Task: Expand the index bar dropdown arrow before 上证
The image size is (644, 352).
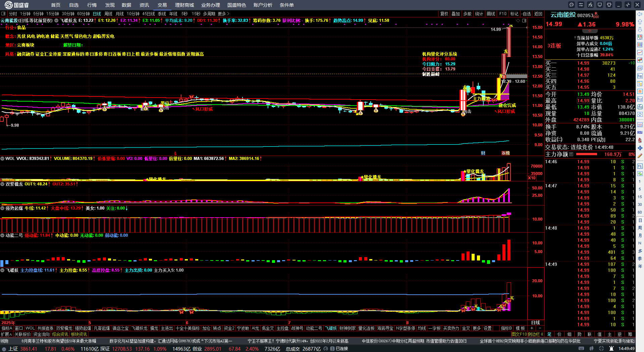Action: 4,349
